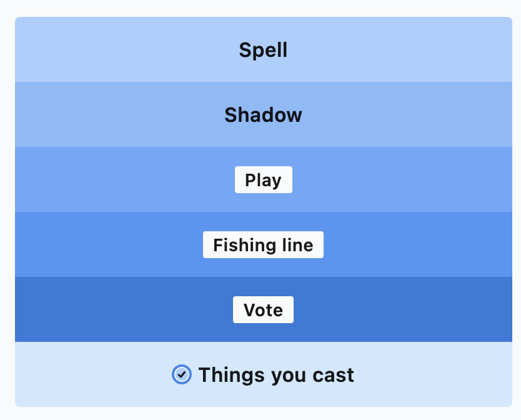Click the Things you cast label

276,375
